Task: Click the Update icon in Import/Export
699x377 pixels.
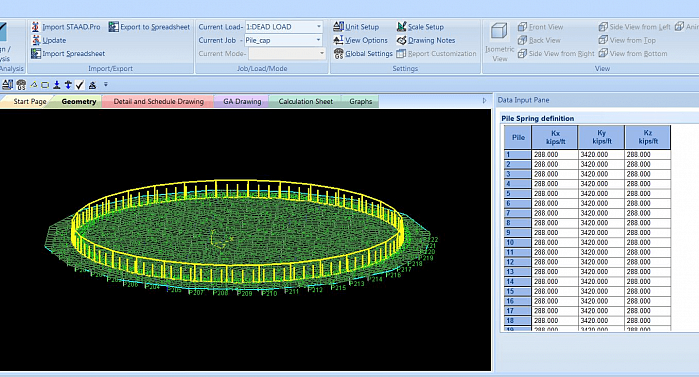Action: tap(36, 40)
